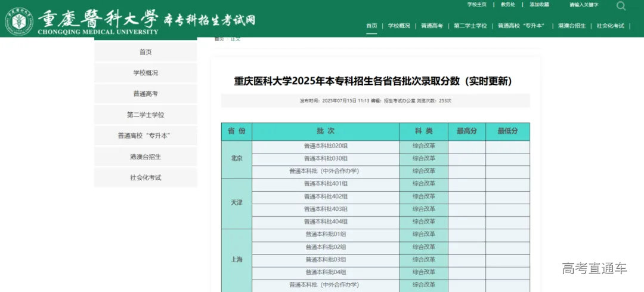The width and height of the screenshot is (644, 292).
Task: Click 添加收藏 in the top bar
Action: pyautogui.click(x=539, y=4)
